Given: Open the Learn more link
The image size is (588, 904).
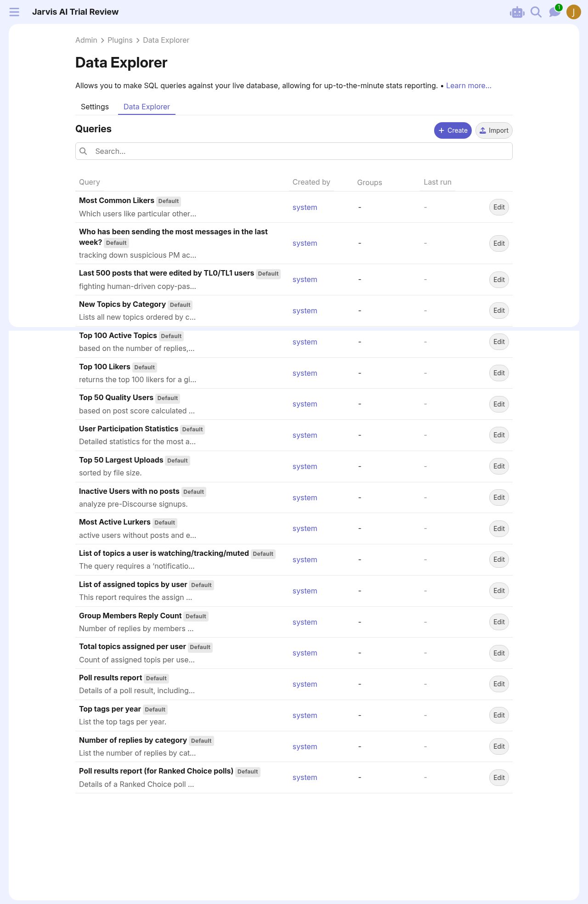Looking at the screenshot, I should pyautogui.click(x=469, y=85).
